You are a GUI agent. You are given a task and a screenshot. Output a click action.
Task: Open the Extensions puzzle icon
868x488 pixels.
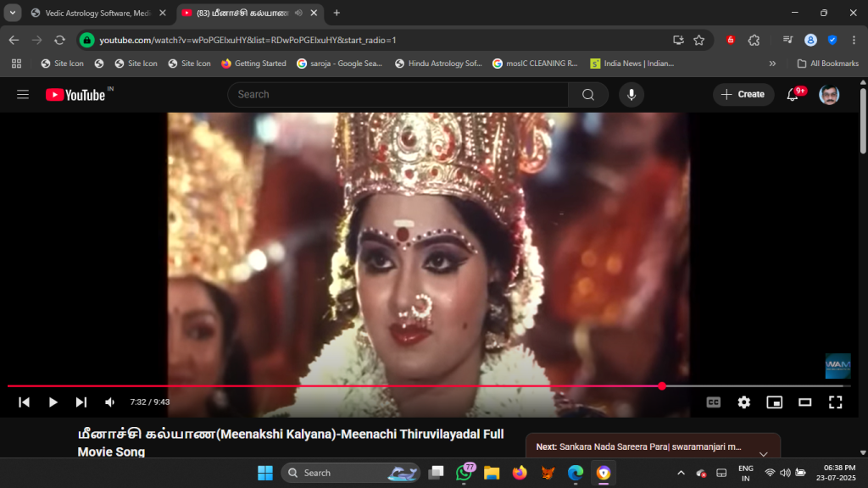754,40
